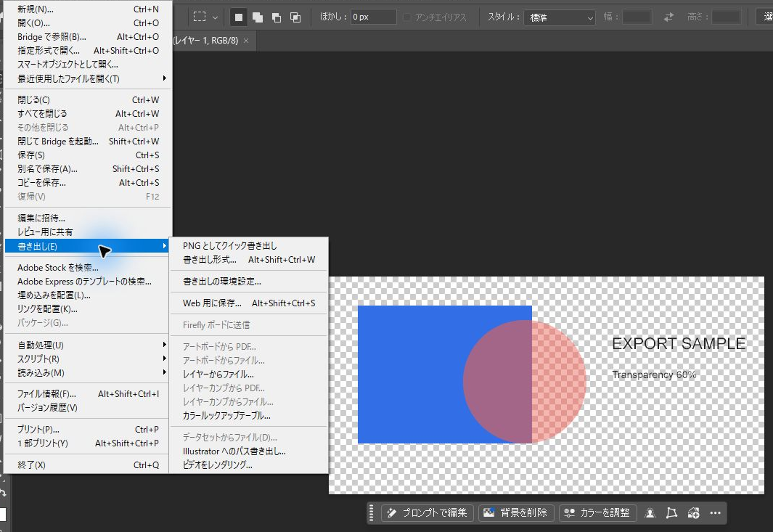773x532 pixels.
Task: Toggle the アンチエイリアス checkbox
Action: [x=406, y=17]
